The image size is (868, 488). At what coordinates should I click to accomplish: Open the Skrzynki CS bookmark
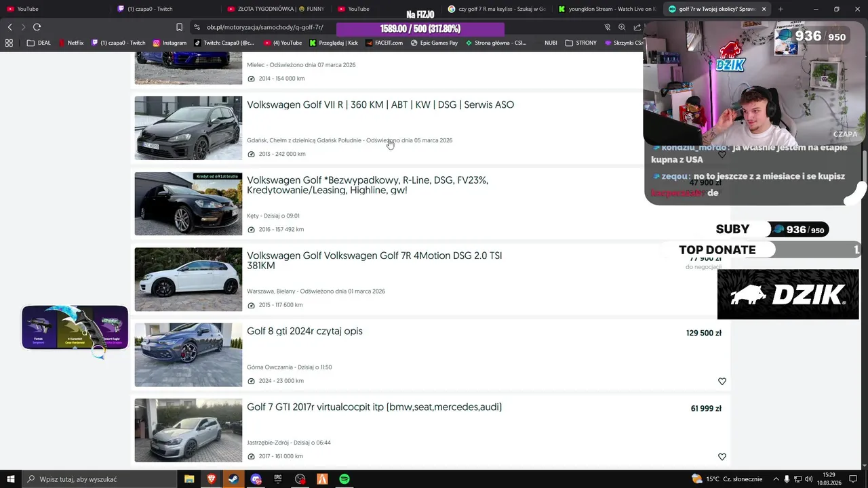click(x=623, y=43)
